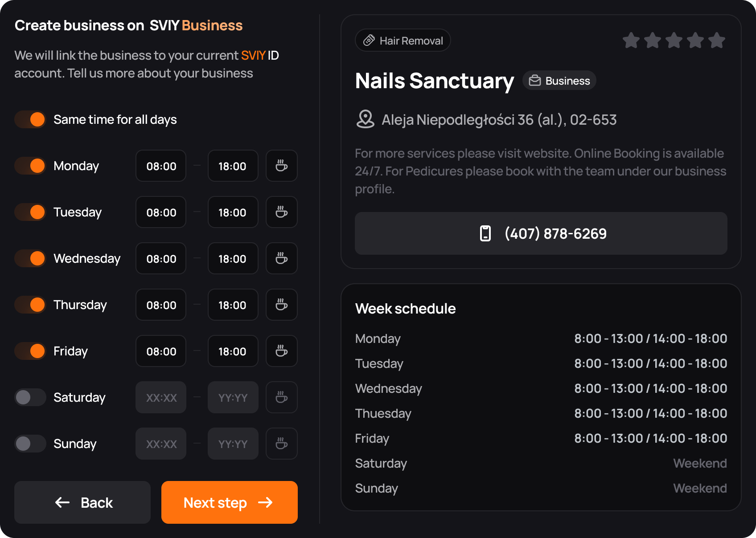Click the right arrow on Next step
Image resolution: width=756 pixels, height=538 pixels.
[266, 502]
